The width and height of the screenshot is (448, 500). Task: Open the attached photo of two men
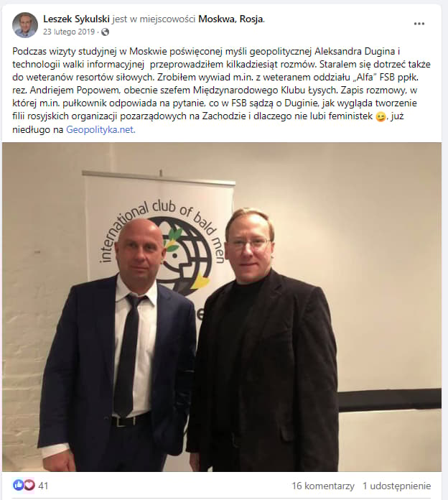point(222,307)
